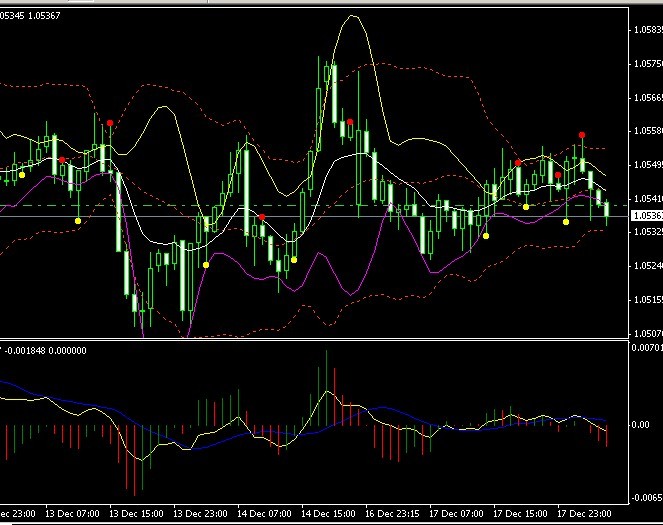Click the 1.0541 price scale label

tap(648, 198)
